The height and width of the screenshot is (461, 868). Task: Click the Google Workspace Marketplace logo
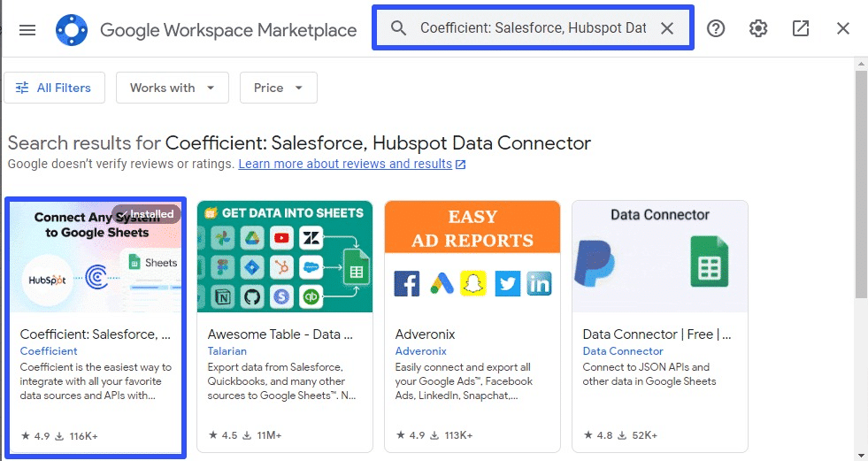tap(72, 30)
